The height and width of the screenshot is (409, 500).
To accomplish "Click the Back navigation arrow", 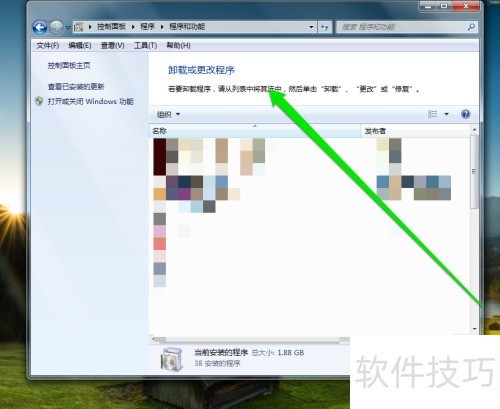I will 40,27.
